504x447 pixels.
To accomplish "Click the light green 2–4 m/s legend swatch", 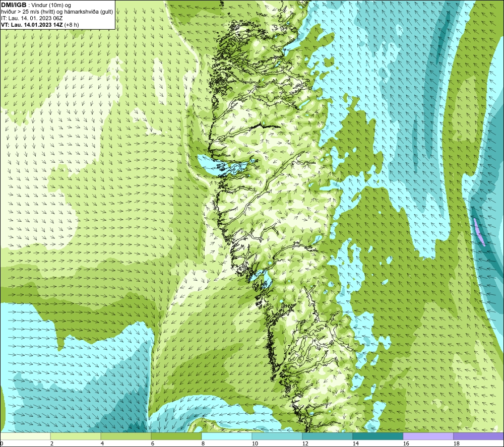I will pos(76,436).
